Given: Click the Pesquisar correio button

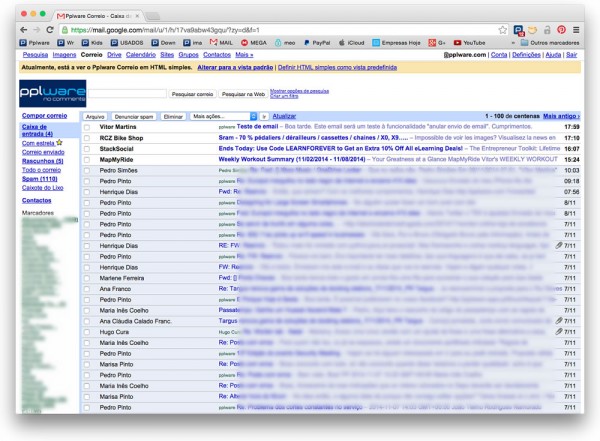Looking at the screenshot, I should pos(192,94).
